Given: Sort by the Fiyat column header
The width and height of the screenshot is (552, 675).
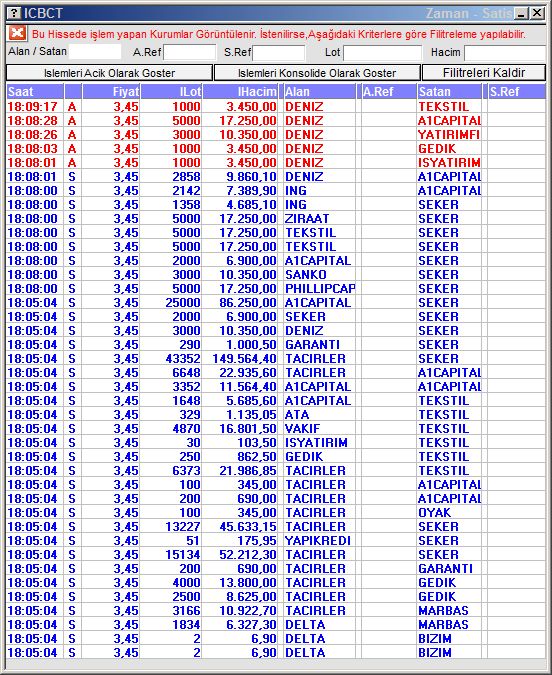Looking at the screenshot, I should [111, 92].
